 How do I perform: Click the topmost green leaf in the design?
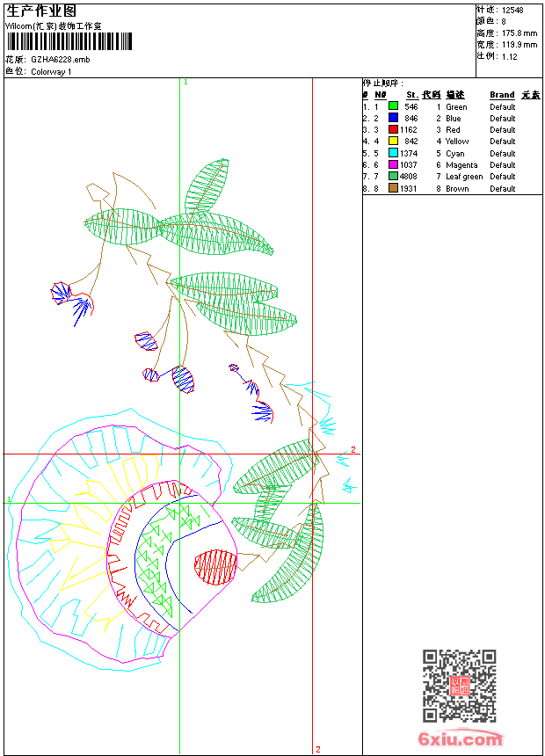pos(207,185)
